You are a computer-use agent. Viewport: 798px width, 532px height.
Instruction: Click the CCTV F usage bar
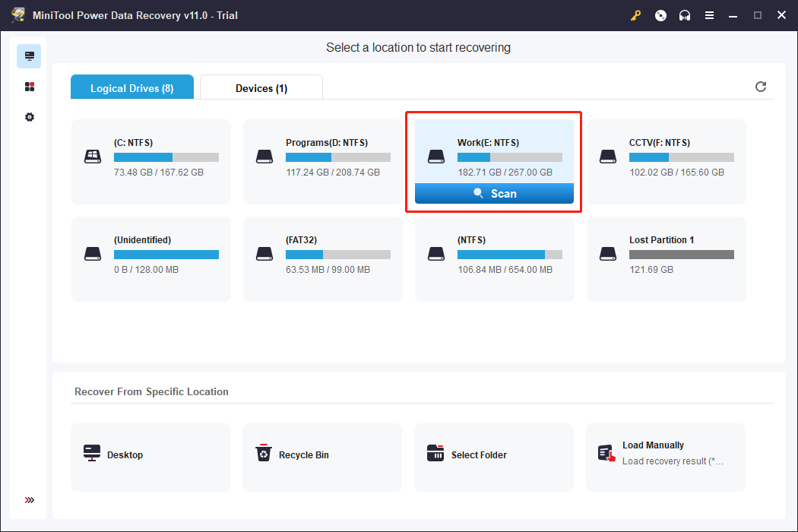682,157
